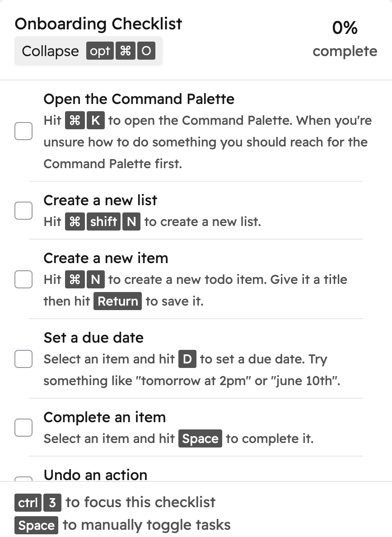The height and width of the screenshot is (537, 392).
Task: Click the command key icon beside K
Action: 75,121
